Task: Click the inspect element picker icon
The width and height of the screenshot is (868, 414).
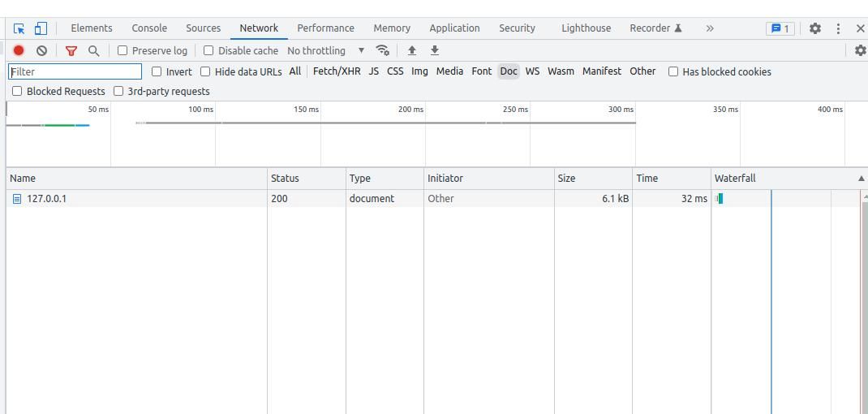Action: click(19, 28)
